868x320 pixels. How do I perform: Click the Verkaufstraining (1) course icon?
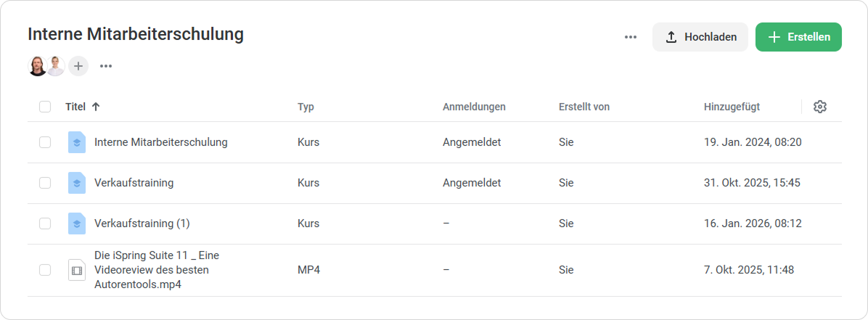pos(77,223)
